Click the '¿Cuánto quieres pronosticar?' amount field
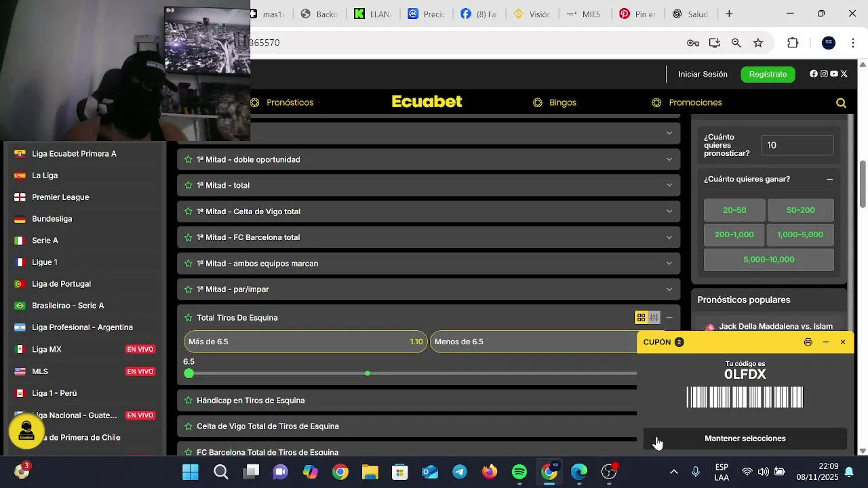The width and height of the screenshot is (868, 488). pos(797,145)
